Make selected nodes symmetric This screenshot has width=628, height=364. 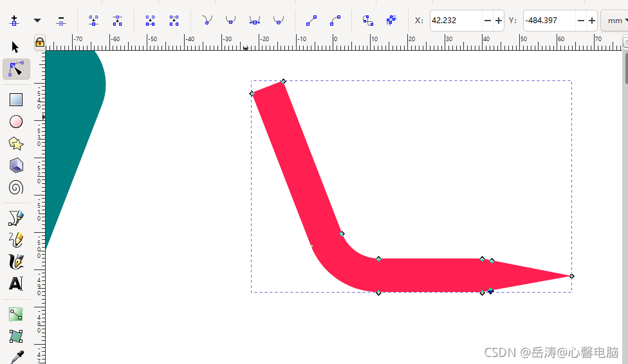pos(255,21)
